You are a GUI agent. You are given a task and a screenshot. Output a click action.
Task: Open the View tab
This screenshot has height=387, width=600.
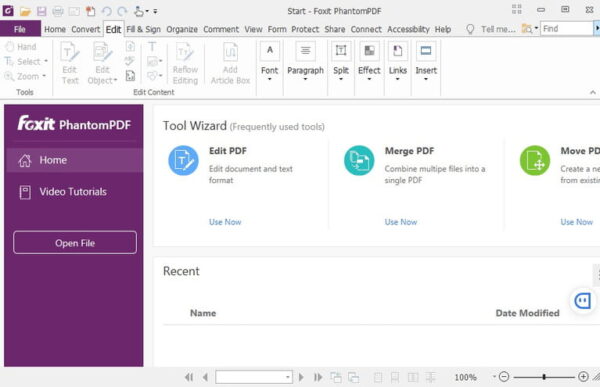(253, 29)
